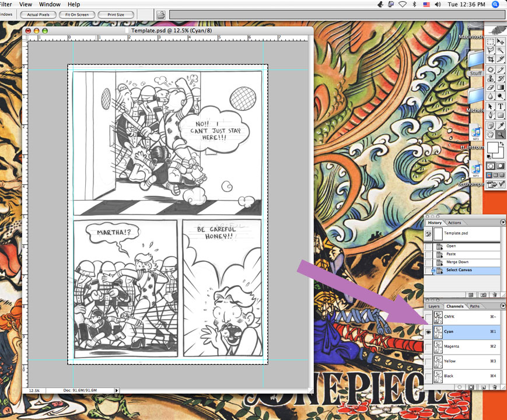Create new document from current state
Viewport: 507px width, 420px height.
[x=471, y=295]
